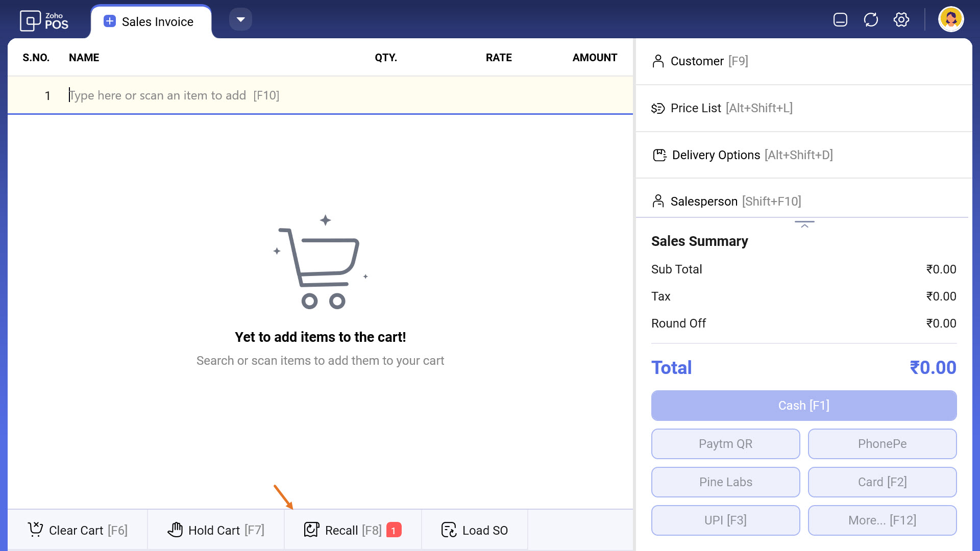Click the sync refresh icon in header
Viewport: 980px width, 551px height.
coord(871,20)
